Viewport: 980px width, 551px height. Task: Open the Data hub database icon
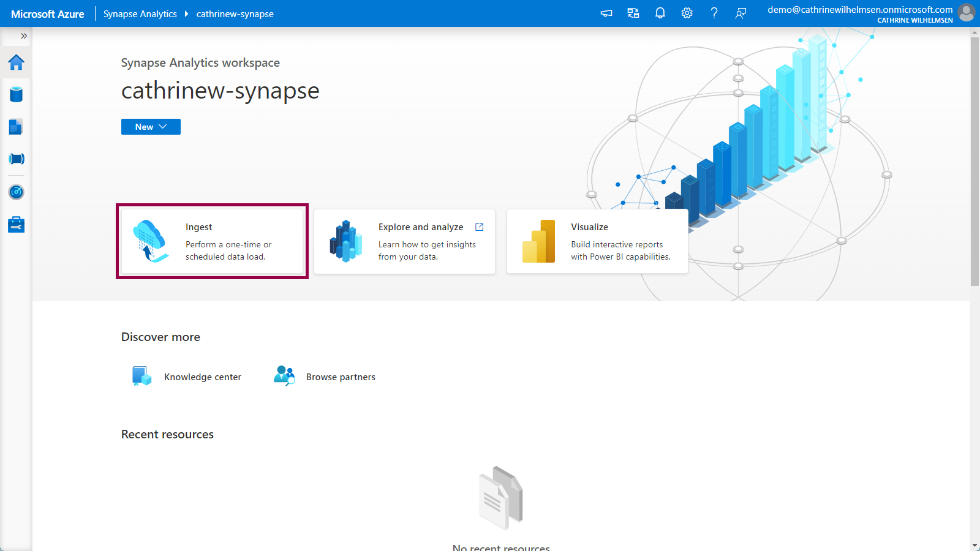pos(17,94)
